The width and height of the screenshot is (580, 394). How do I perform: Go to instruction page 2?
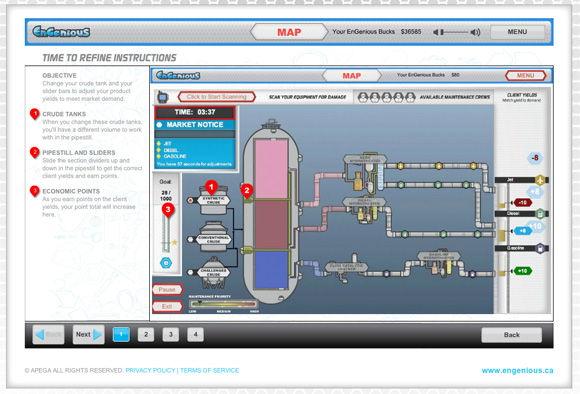[x=146, y=334]
